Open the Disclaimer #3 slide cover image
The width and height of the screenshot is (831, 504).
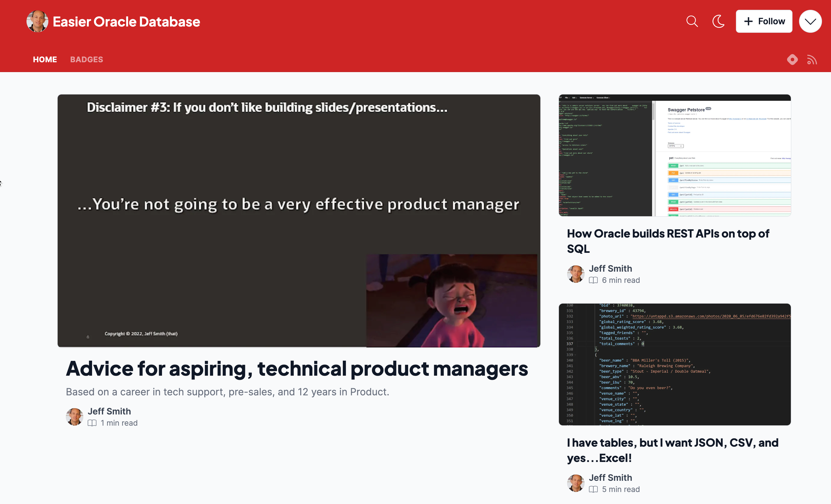(x=299, y=221)
